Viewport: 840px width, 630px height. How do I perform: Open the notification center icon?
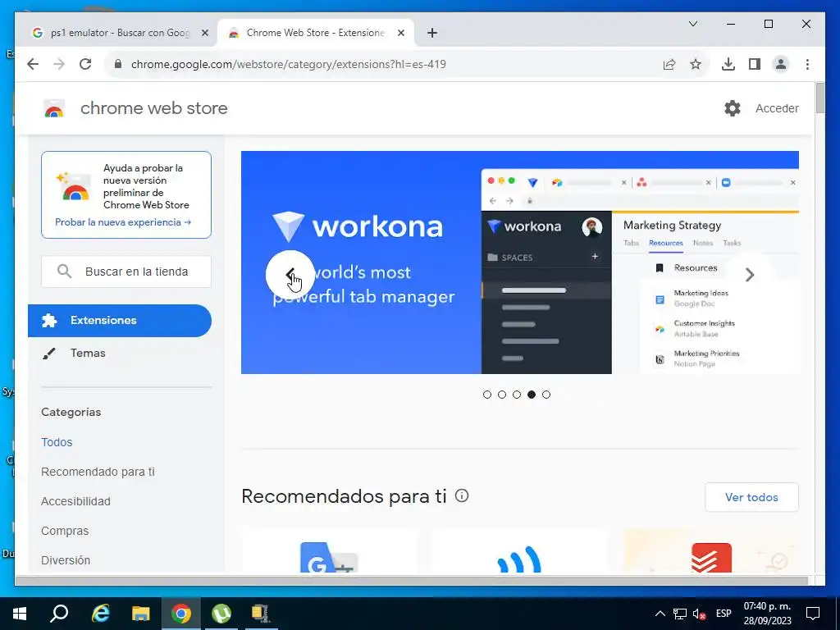click(813, 614)
